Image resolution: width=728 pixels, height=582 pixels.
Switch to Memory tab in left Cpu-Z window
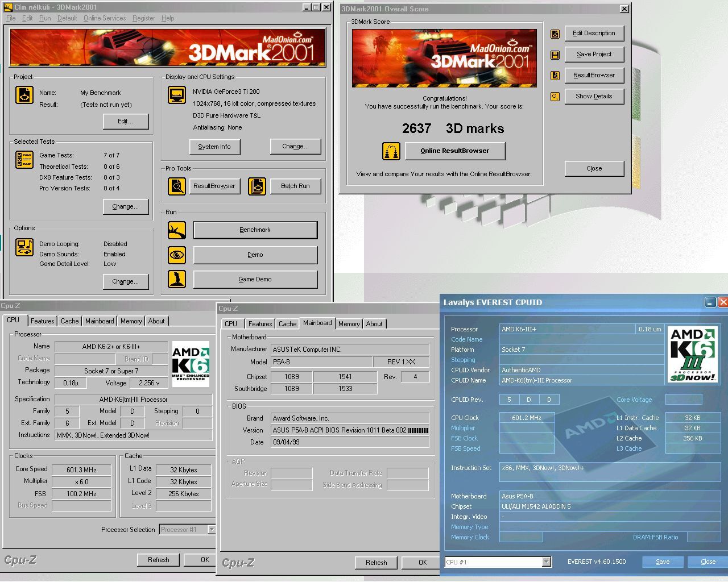click(131, 321)
